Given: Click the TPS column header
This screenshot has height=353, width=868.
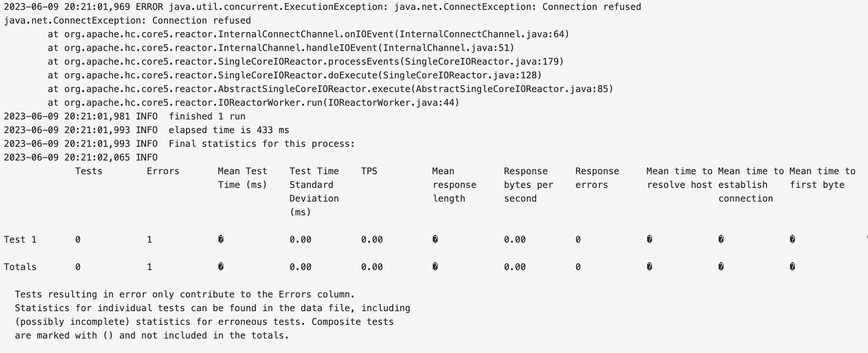Looking at the screenshot, I should (x=369, y=171).
